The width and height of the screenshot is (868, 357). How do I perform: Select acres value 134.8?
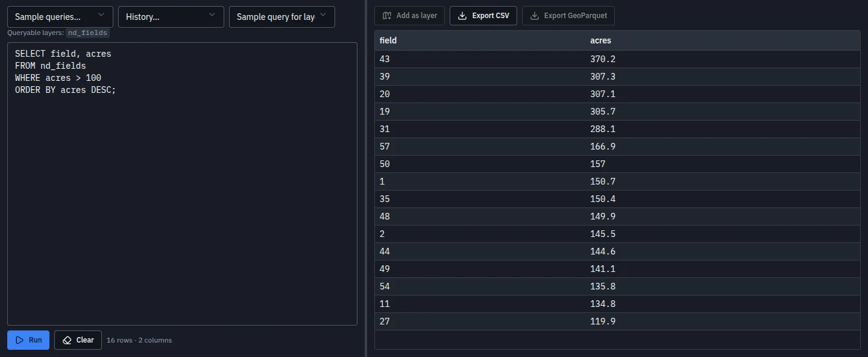pos(722,304)
